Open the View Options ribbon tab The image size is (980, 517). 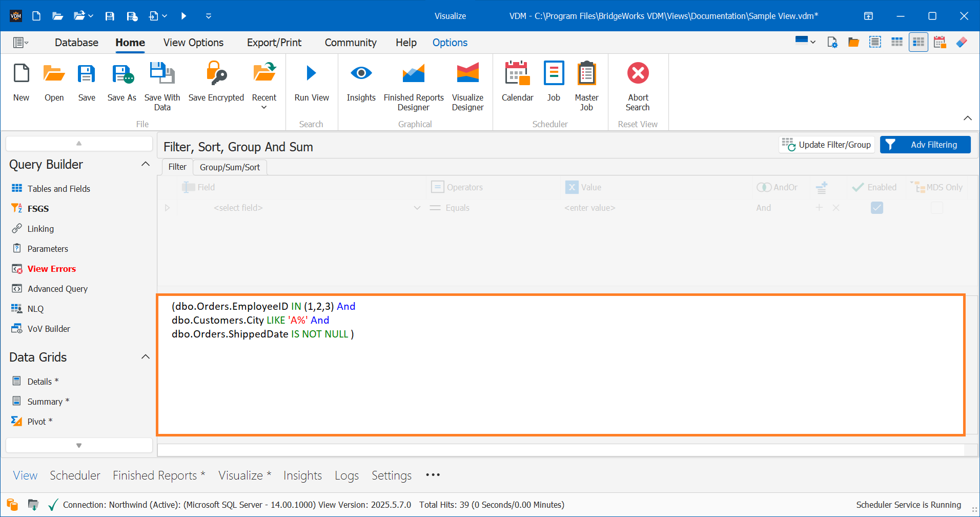tap(193, 43)
